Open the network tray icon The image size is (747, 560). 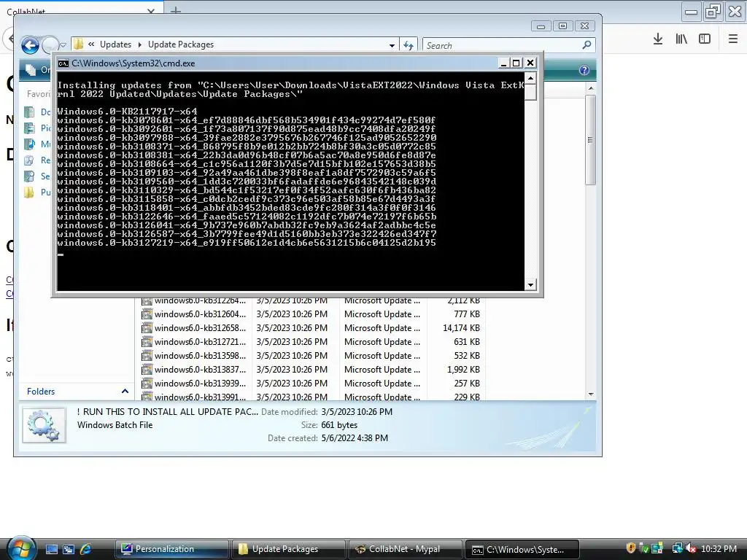pos(677,548)
